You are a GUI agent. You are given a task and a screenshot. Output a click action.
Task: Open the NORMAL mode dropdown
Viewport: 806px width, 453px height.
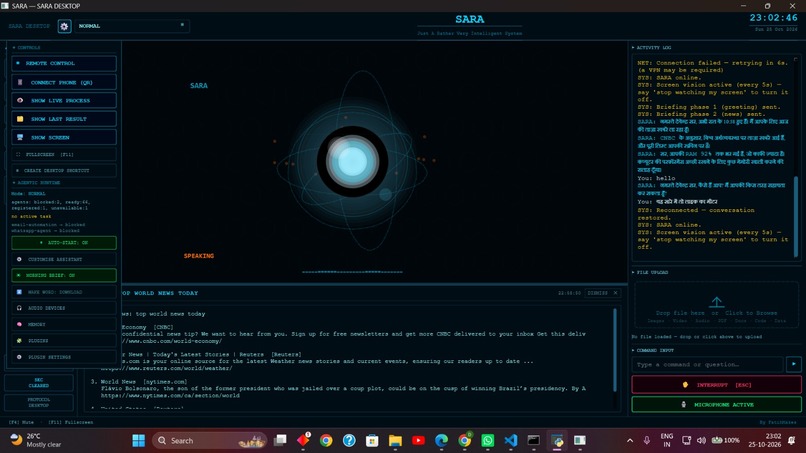[132, 26]
